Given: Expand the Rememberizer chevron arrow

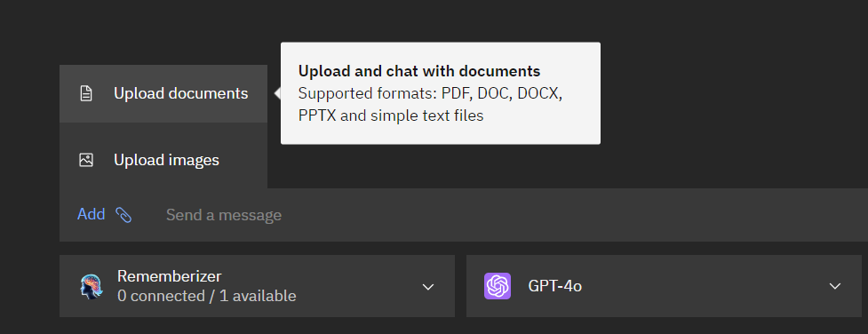Looking at the screenshot, I should (x=427, y=286).
